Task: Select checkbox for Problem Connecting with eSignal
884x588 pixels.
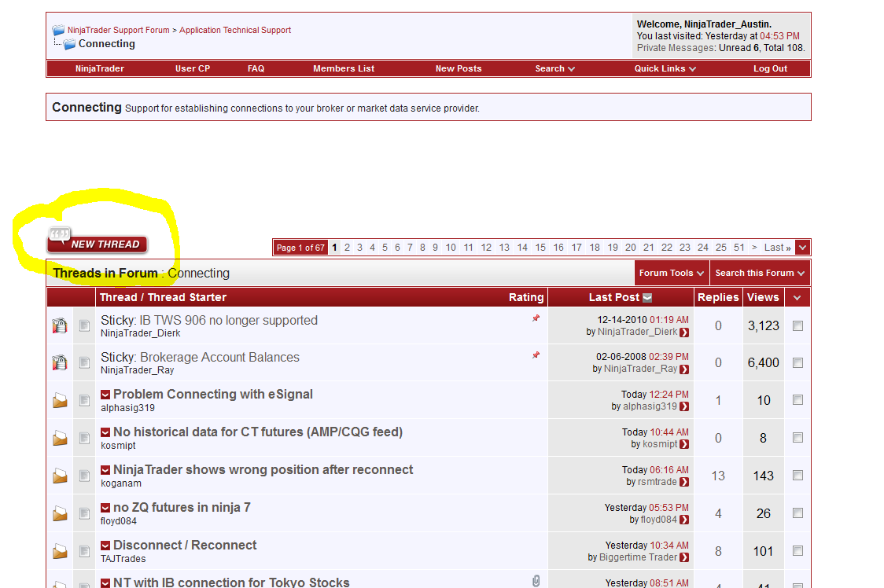Action: 797,399
